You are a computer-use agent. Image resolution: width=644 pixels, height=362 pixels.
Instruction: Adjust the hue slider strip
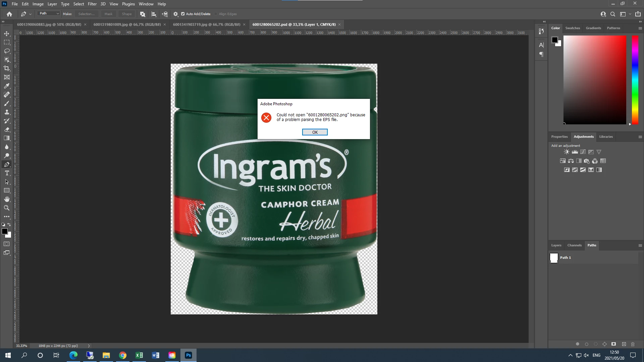(x=635, y=80)
